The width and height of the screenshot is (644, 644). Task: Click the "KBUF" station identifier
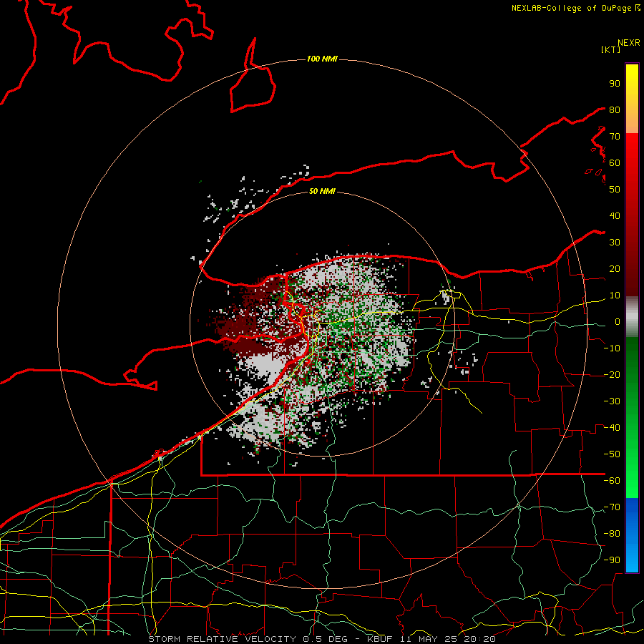click(379, 639)
